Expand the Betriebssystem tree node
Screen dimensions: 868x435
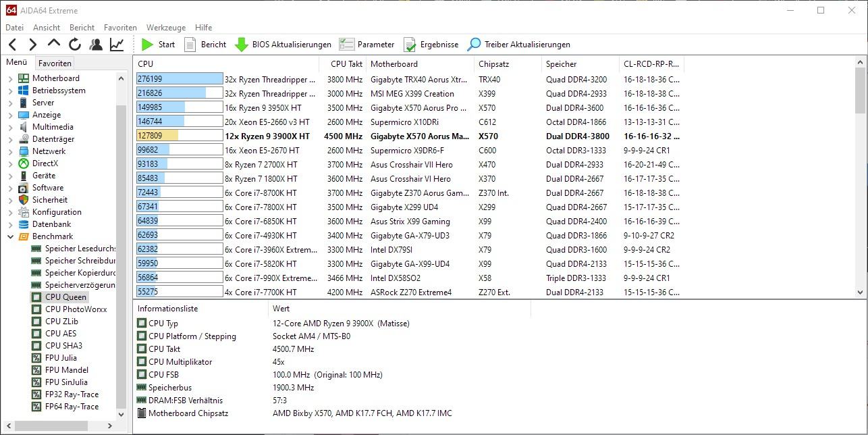pyautogui.click(x=10, y=91)
